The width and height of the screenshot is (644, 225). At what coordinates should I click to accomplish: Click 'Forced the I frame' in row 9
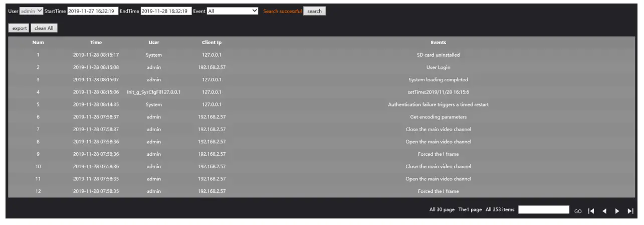coord(439,154)
